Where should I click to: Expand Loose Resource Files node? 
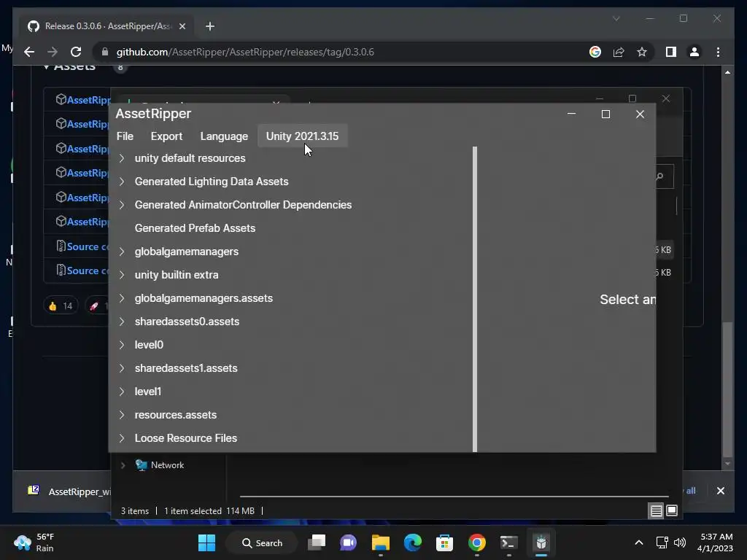pos(122,438)
